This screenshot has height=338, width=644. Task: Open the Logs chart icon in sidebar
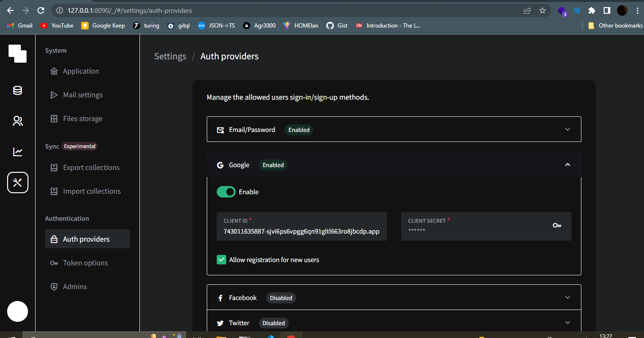[18, 152]
